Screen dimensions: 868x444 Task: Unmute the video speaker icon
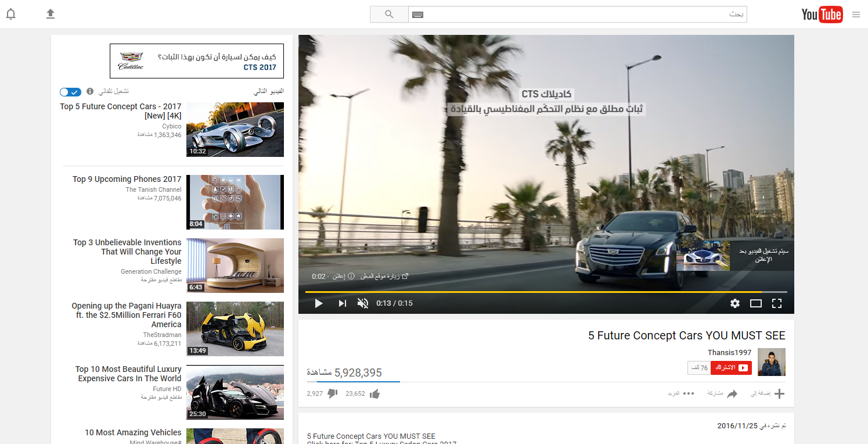[x=363, y=303]
